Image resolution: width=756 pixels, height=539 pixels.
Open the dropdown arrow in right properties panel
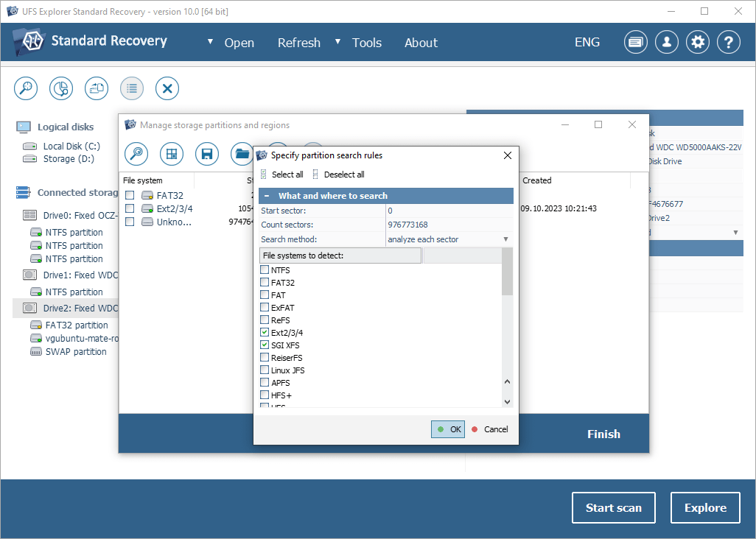pyautogui.click(x=736, y=233)
